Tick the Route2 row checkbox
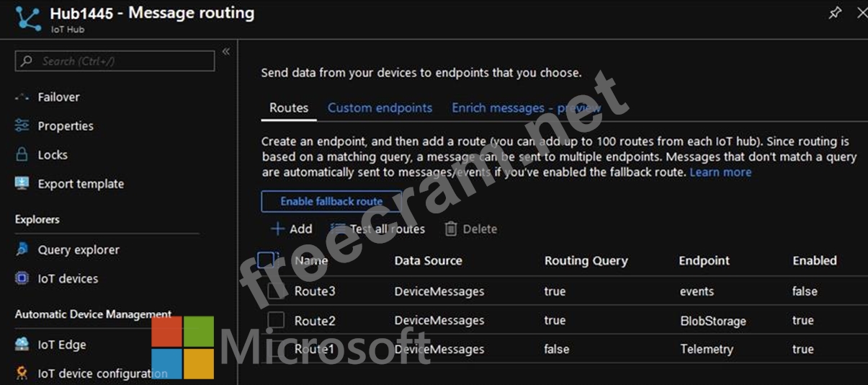This screenshot has width=868, height=385. (x=277, y=320)
